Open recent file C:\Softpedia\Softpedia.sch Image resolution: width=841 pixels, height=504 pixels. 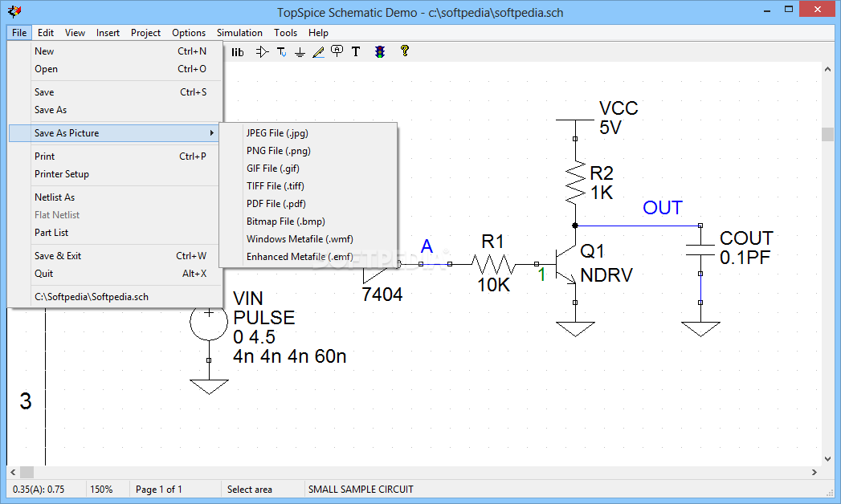coord(116,297)
